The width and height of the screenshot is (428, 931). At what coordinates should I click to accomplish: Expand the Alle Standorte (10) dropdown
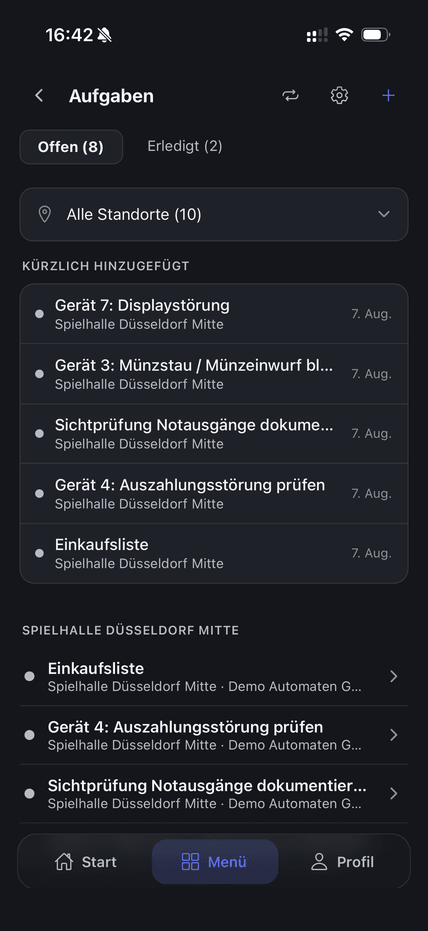click(214, 214)
